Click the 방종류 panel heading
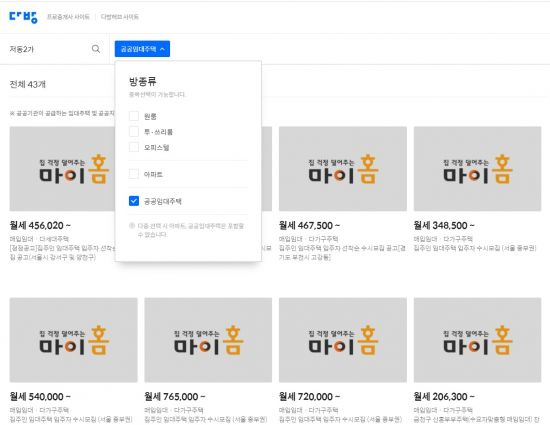This screenshot has height=425, width=550. click(142, 81)
